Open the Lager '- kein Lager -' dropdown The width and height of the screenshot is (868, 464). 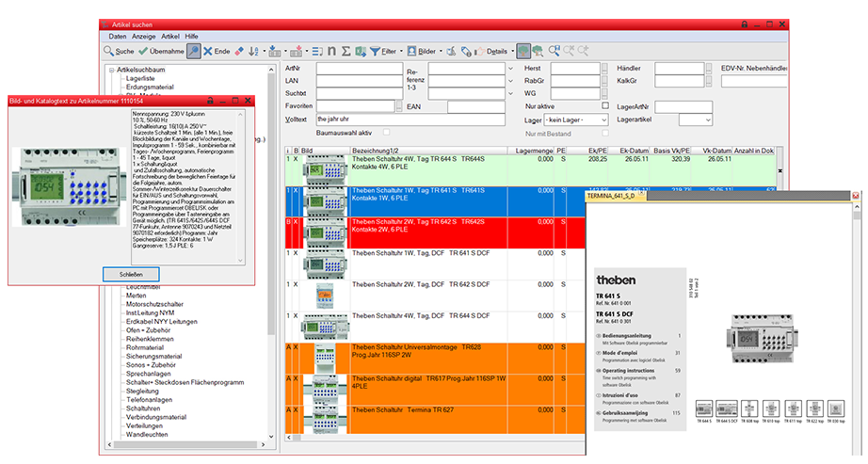pos(576,120)
